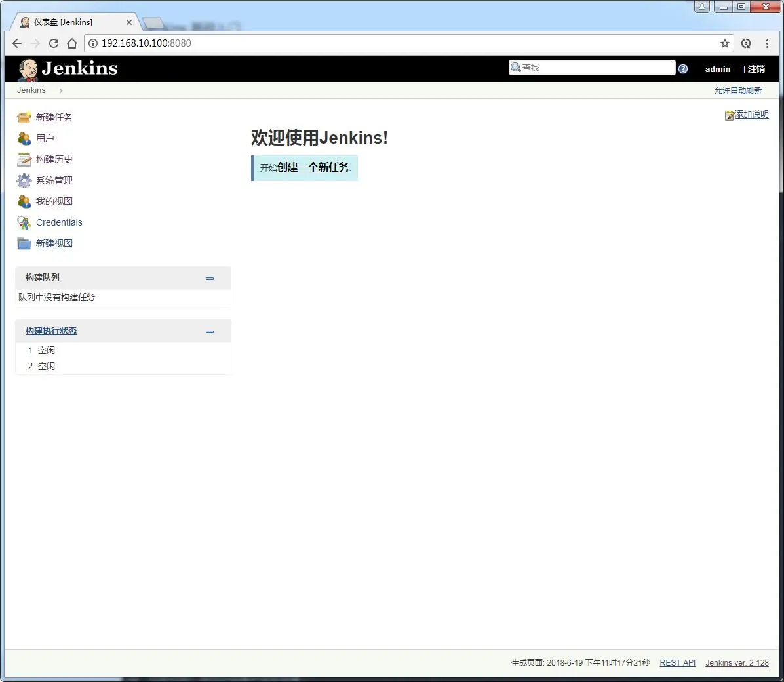Open the Credentials sidebar link
Screen dimensions: 784x682
59,222
